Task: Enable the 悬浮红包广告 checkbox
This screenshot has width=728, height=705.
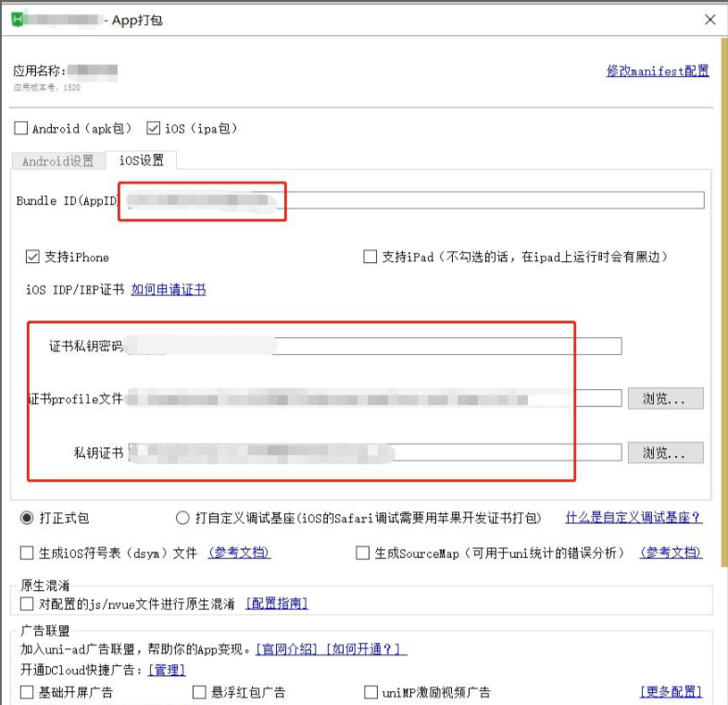Action: tap(199, 692)
